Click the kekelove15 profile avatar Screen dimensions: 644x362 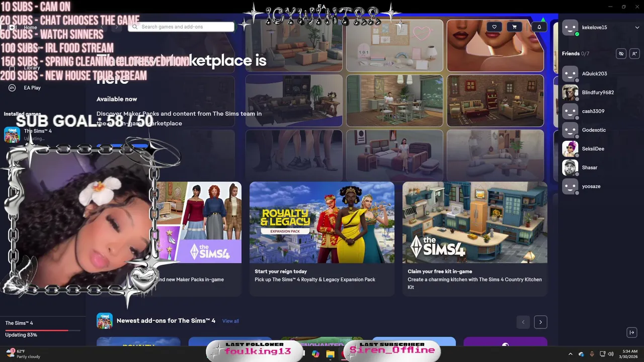pyautogui.click(x=570, y=28)
